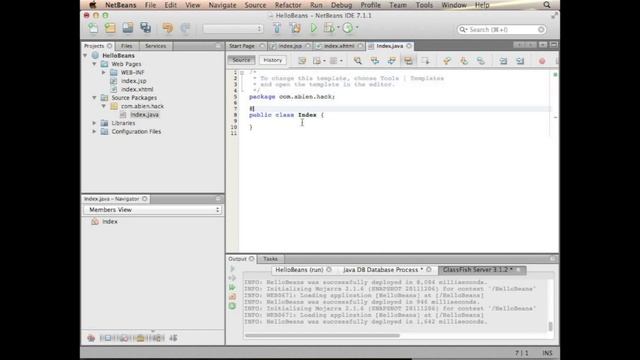Open the Debug Project dropdown arrow
Viewport: 640px width, 360px height.
tap(338, 28)
